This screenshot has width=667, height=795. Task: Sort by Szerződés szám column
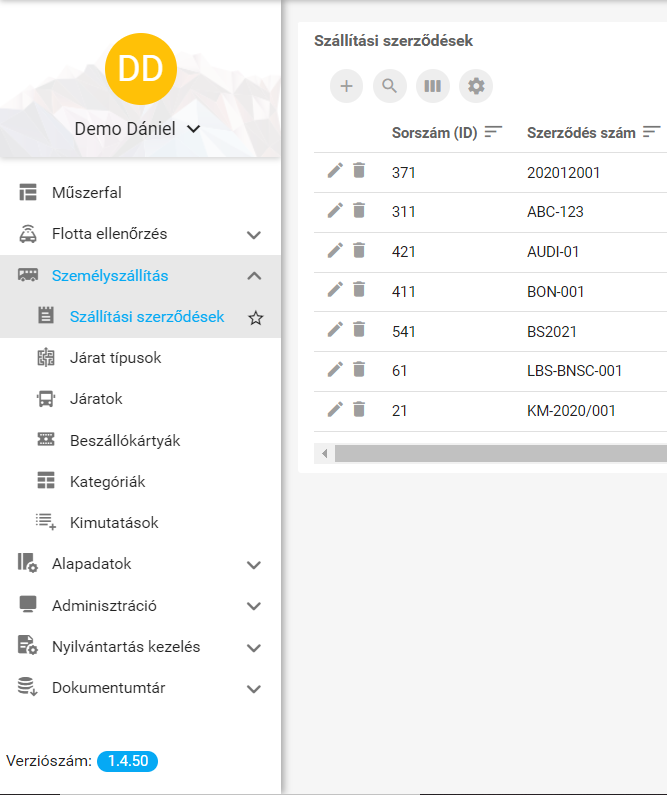coord(652,132)
